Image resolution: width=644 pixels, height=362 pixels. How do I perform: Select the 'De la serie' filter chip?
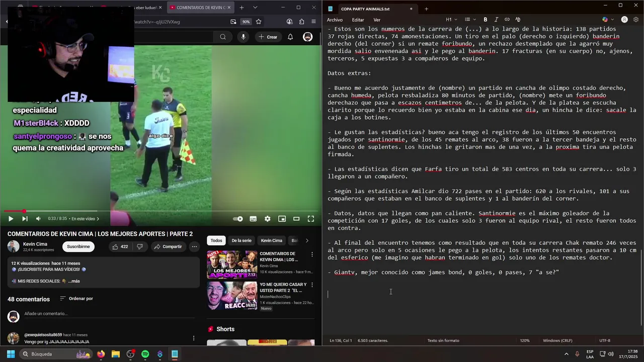point(242,240)
